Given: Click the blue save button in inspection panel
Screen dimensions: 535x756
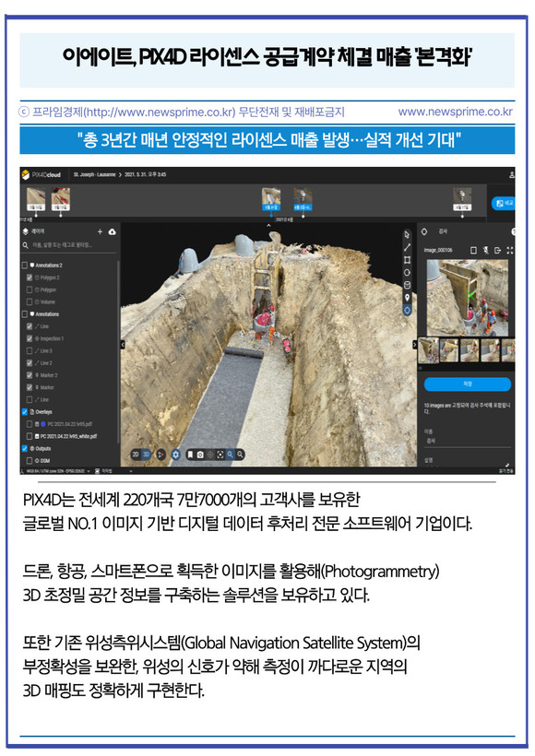Looking at the screenshot, I should [467, 384].
